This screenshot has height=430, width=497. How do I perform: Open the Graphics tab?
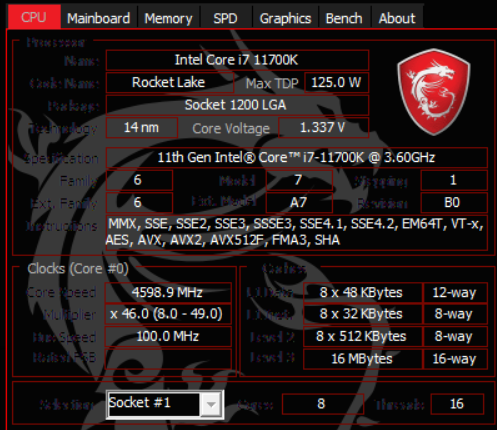pos(285,18)
